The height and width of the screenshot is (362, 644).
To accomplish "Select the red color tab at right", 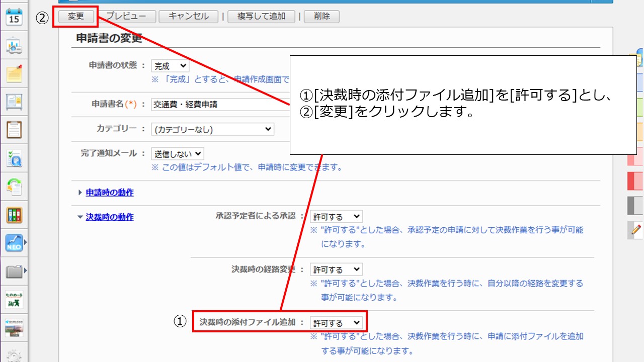I will [x=635, y=181].
